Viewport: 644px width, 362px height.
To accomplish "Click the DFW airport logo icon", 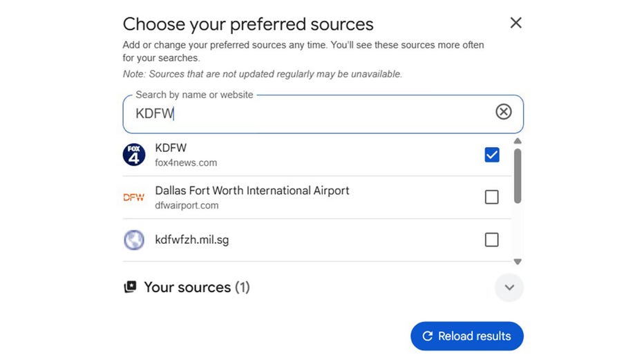I will [134, 198].
